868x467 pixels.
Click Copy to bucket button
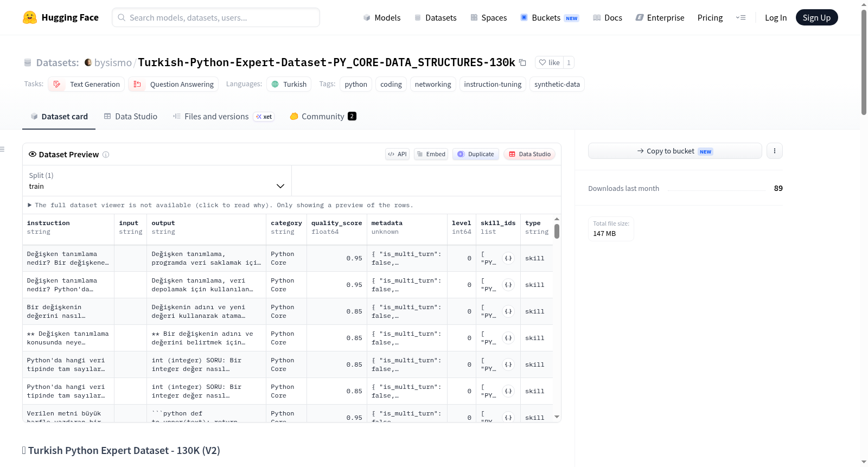pos(675,151)
